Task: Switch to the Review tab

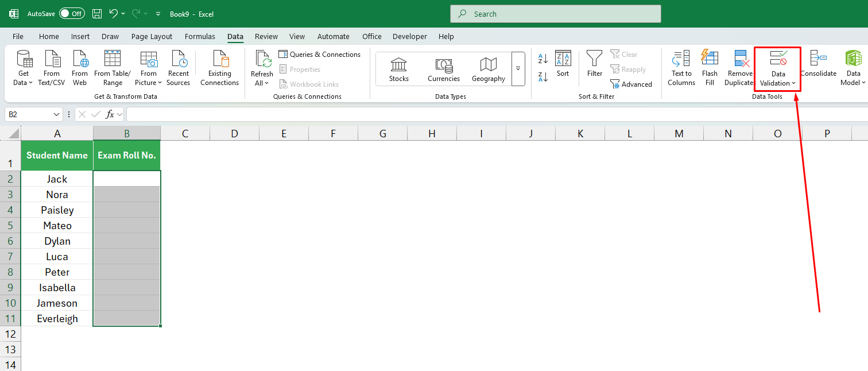Action: [266, 36]
